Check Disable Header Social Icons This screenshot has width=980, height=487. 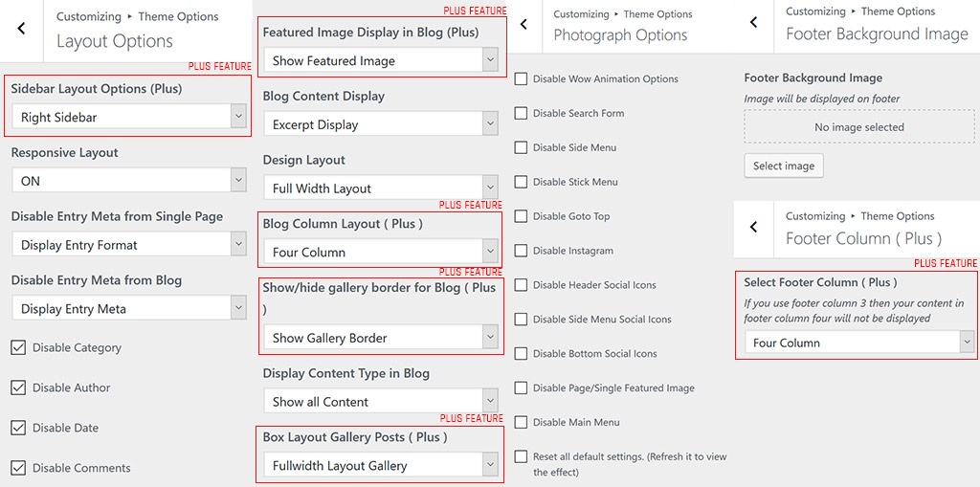522,285
